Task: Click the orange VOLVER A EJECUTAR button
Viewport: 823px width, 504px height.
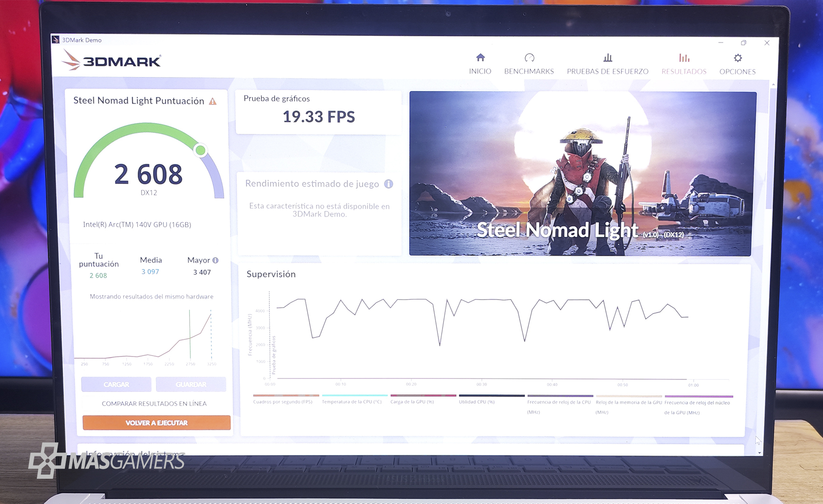Action: coord(156,423)
